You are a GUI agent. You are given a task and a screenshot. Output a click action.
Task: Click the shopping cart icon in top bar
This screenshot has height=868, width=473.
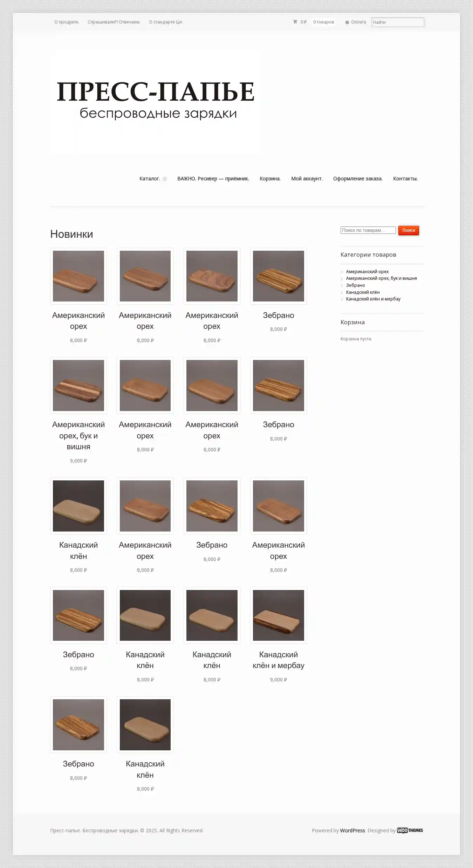(295, 22)
